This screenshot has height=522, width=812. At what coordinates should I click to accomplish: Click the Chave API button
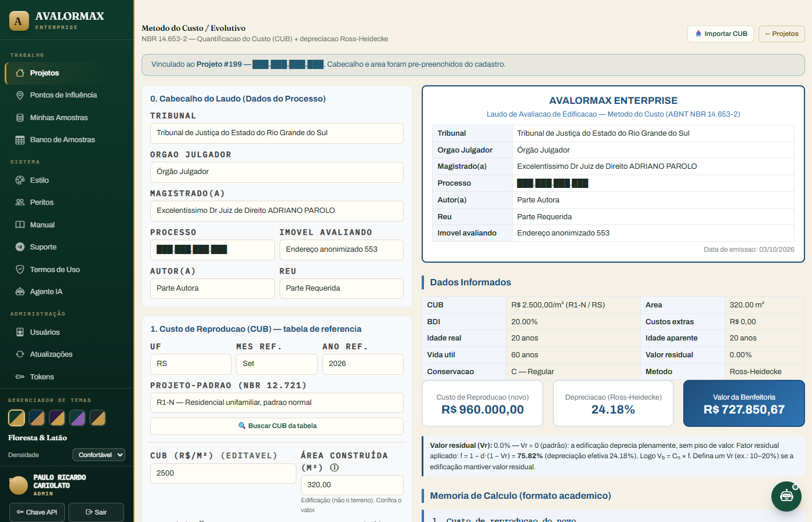37,512
